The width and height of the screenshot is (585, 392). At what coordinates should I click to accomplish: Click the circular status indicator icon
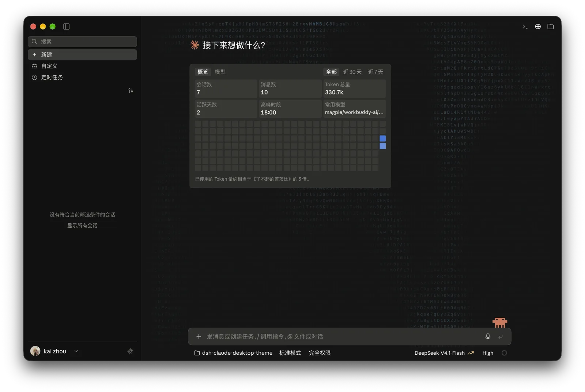click(x=504, y=353)
